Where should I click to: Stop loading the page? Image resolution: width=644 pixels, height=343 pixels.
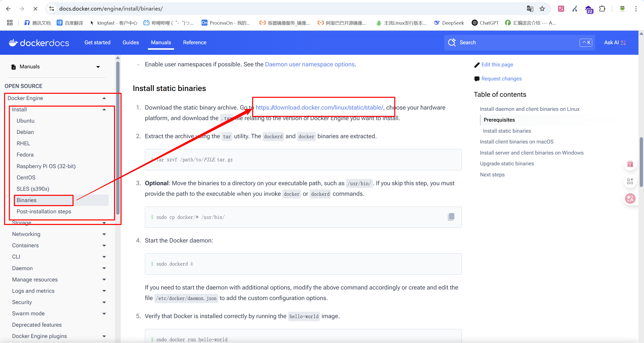[35, 9]
